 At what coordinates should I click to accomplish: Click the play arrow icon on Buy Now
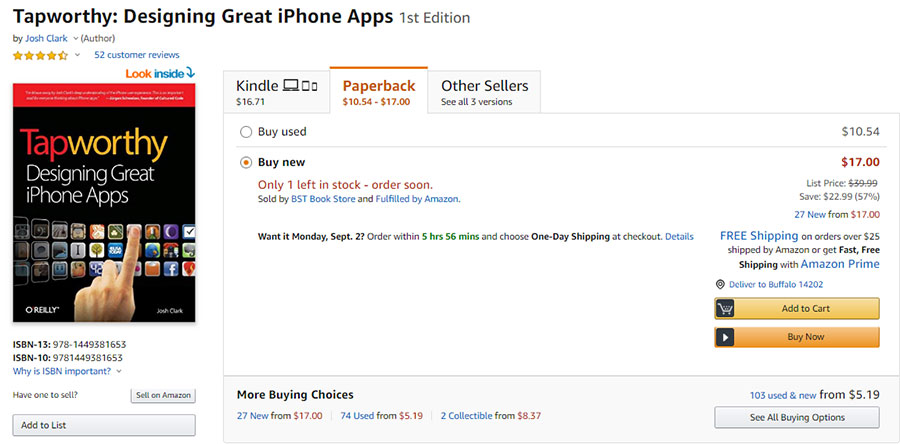click(725, 337)
